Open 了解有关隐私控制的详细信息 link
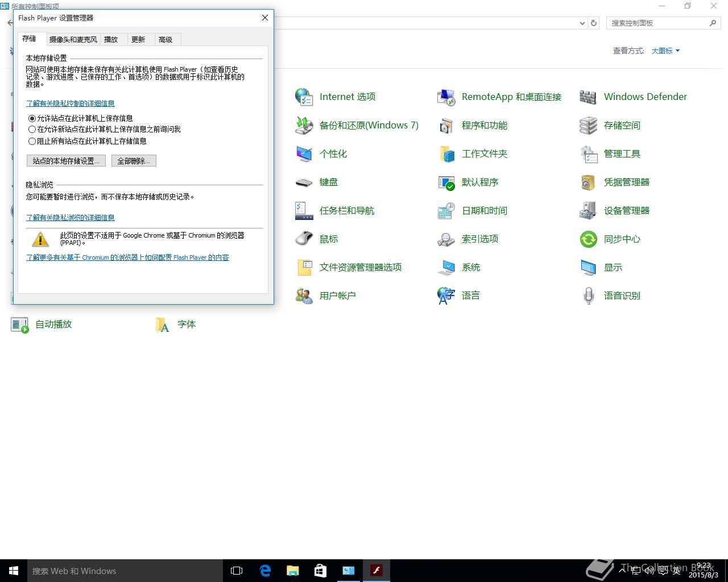The image size is (728, 582). click(x=71, y=103)
